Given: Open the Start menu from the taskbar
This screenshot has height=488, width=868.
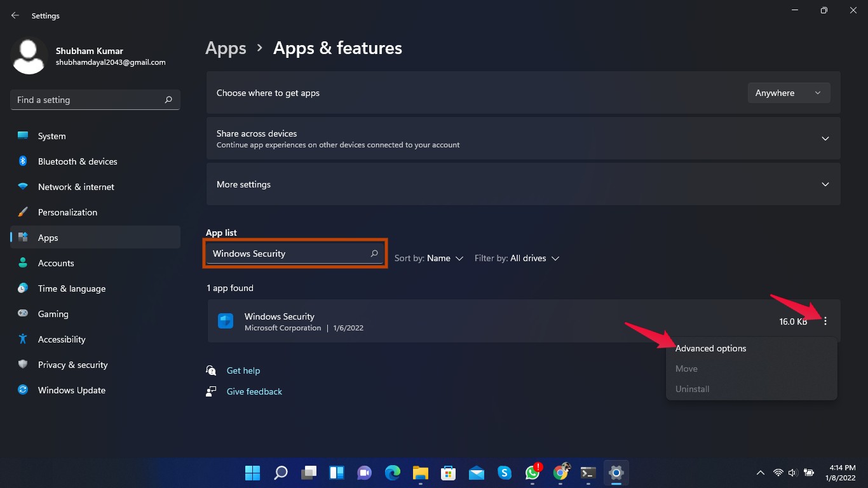Looking at the screenshot, I should point(252,473).
